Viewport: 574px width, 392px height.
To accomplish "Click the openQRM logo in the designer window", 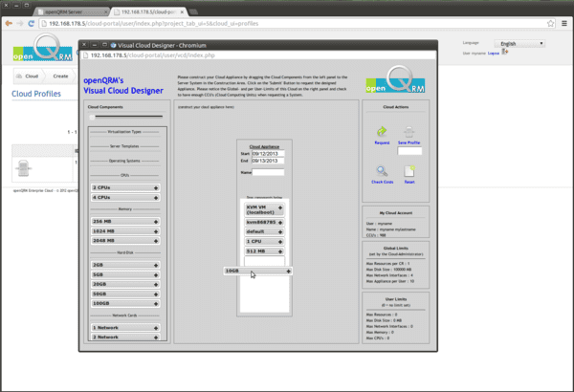I will click(x=395, y=79).
